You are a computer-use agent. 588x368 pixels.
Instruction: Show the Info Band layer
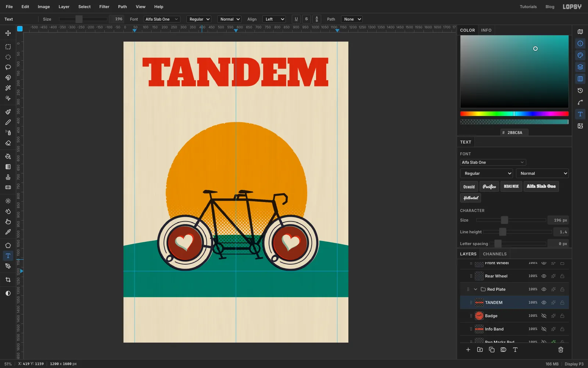tap(544, 329)
